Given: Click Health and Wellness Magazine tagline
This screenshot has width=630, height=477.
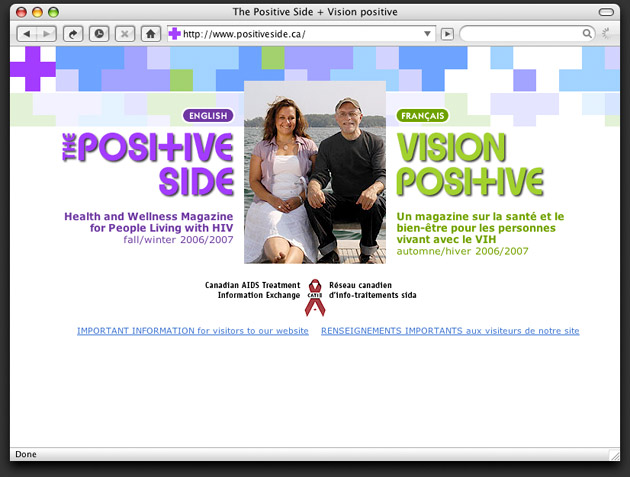Looking at the screenshot, I should coord(149,222).
